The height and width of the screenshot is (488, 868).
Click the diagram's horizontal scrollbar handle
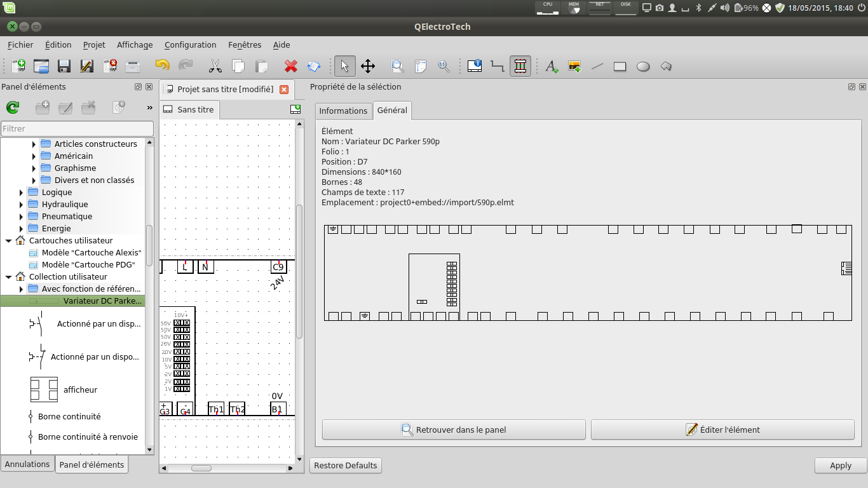coord(201,468)
